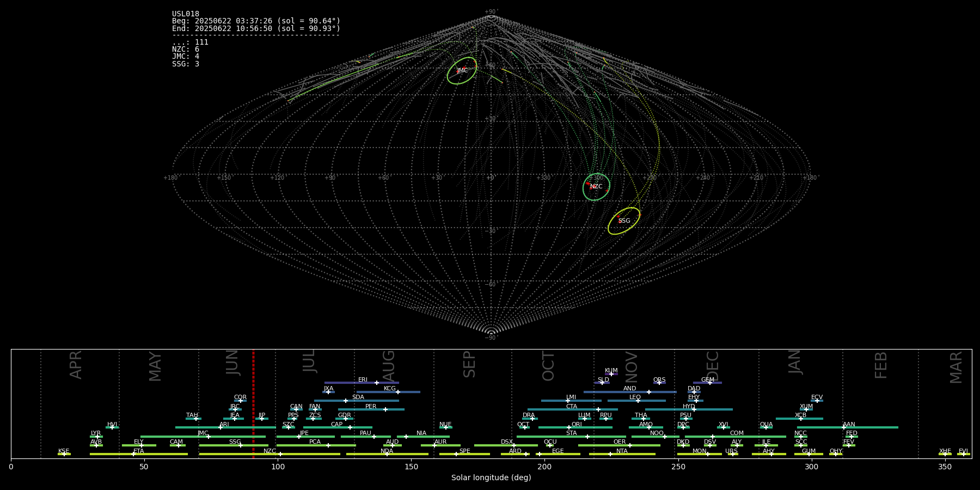Click the 'Beg: 20250622 03:37:26' line
Screen dimensions: 980x490
[x=256, y=21]
